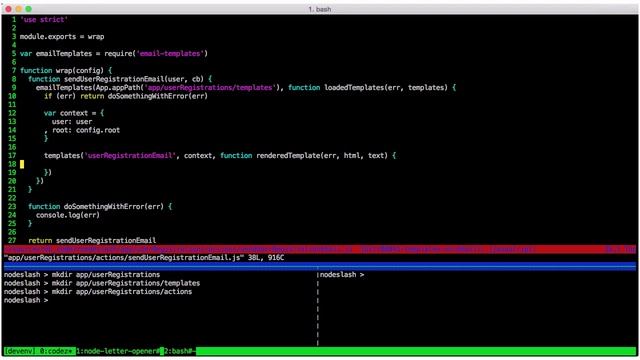The image size is (640, 360).
Task: Click 'return sendUserRegistrationEmail' on line 27
Action: point(92,240)
